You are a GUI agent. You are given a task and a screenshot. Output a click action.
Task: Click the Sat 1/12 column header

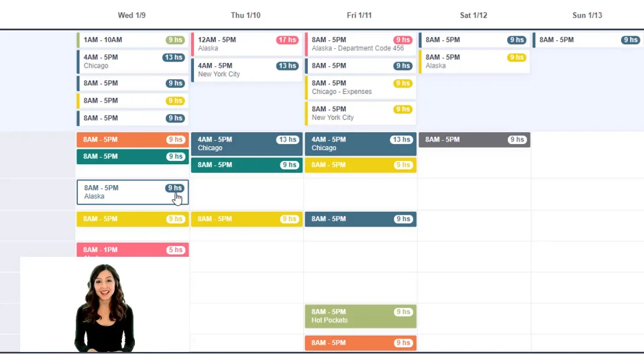coord(474,15)
